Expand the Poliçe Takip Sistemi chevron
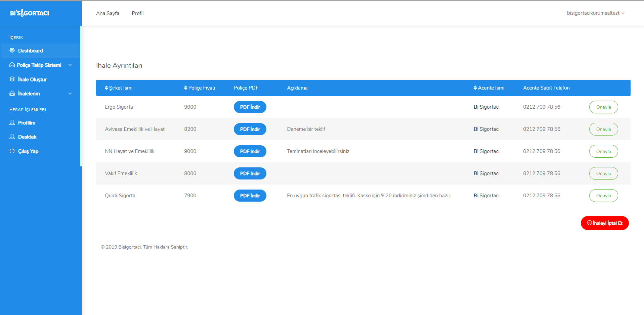The height and width of the screenshot is (315, 644). [x=70, y=65]
